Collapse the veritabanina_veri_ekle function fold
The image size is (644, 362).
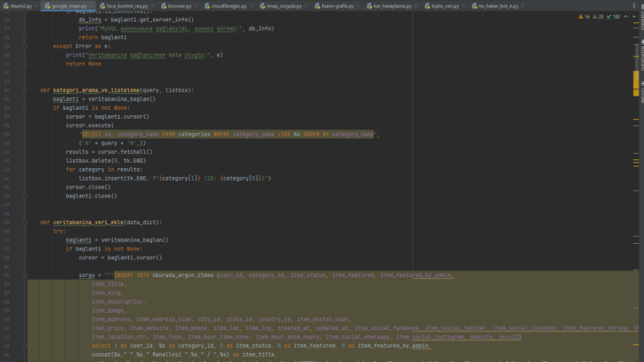coord(25,223)
